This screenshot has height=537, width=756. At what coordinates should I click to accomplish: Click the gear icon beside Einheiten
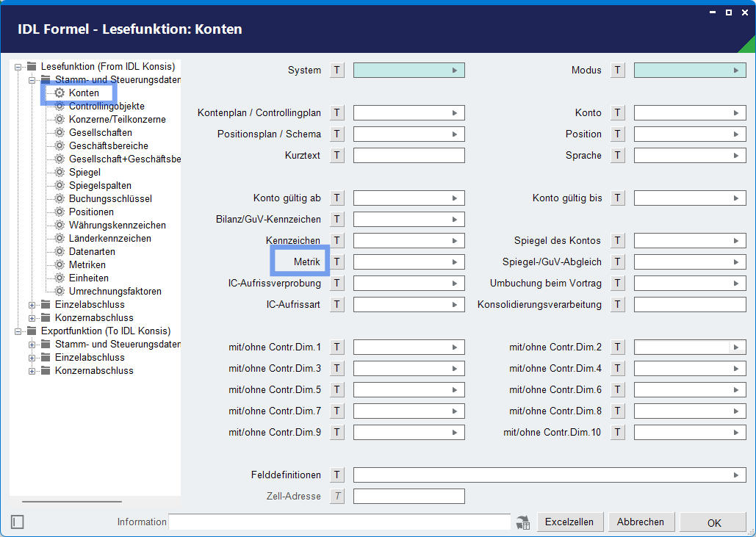60,278
